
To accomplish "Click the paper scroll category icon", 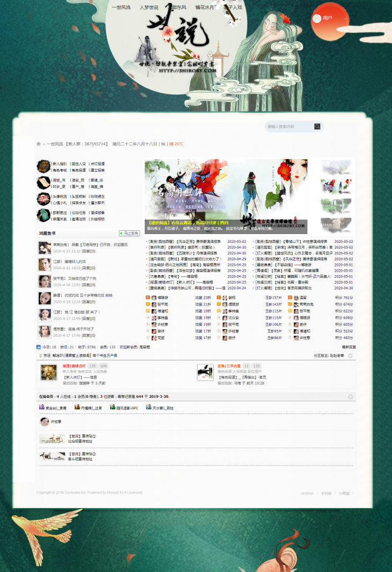I will (x=43, y=183).
